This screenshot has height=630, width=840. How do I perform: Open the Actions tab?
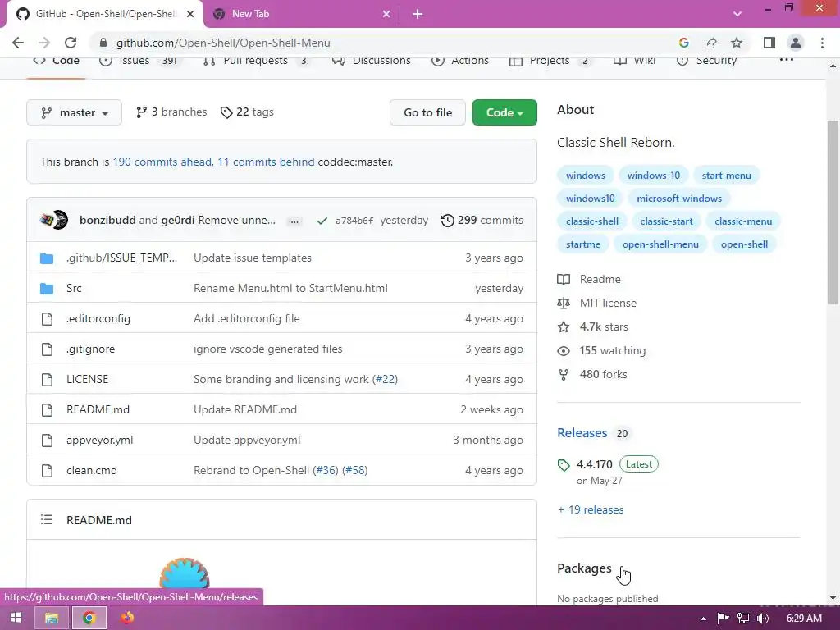click(460, 60)
